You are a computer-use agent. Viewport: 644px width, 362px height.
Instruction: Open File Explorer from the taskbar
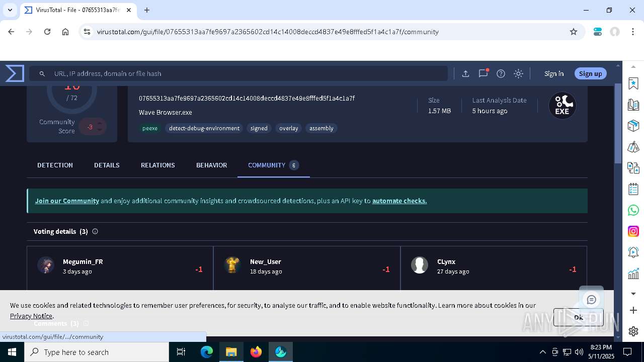tap(231, 352)
